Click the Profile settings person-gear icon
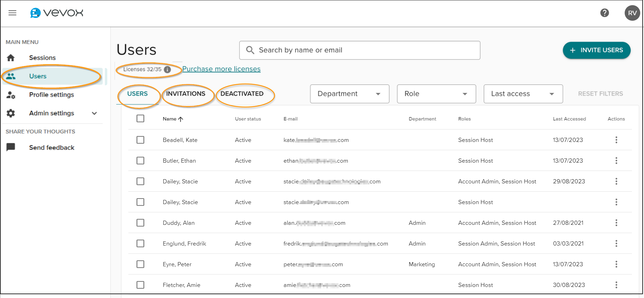The image size is (644, 298). [x=11, y=95]
